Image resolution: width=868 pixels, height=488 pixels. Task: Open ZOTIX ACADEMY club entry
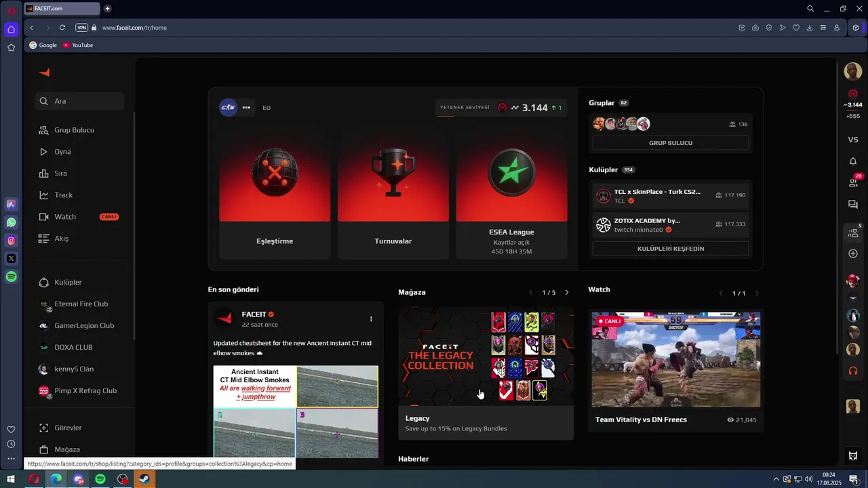671,225
